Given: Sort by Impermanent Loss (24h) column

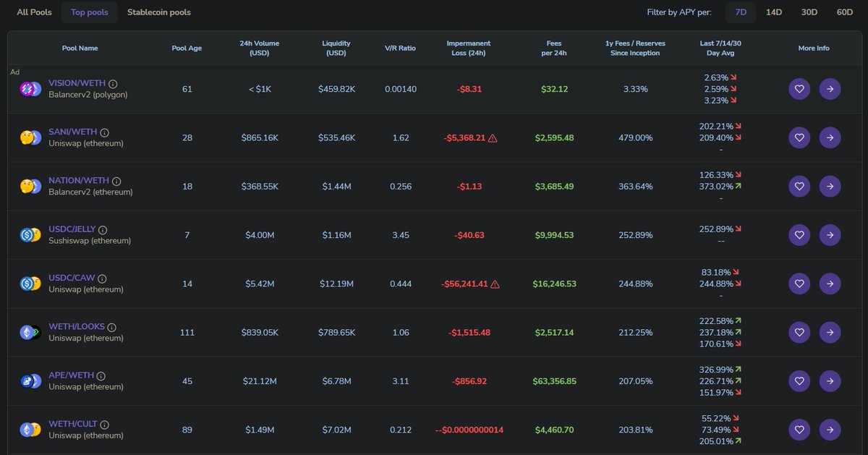Looking at the screenshot, I should pyautogui.click(x=469, y=48).
